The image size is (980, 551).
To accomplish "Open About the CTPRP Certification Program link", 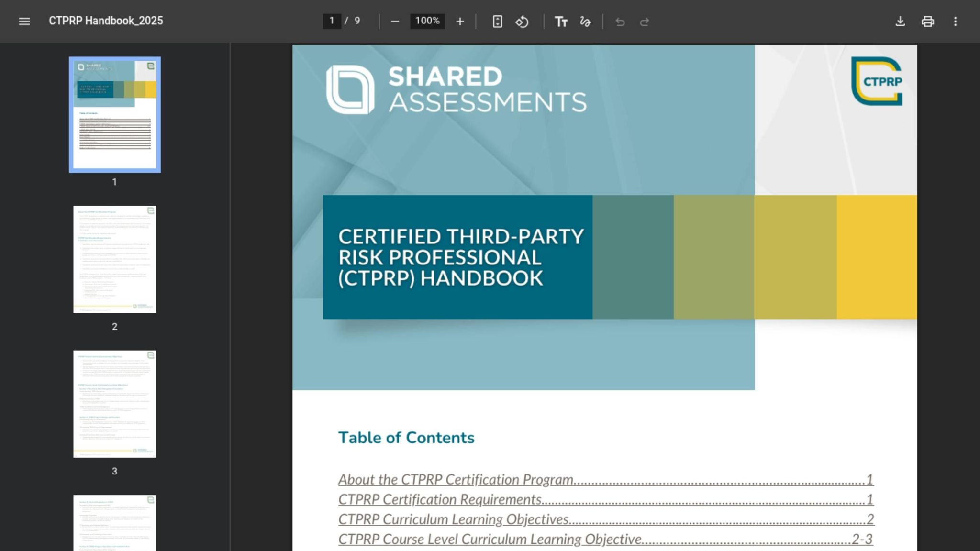I will pos(606,479).
